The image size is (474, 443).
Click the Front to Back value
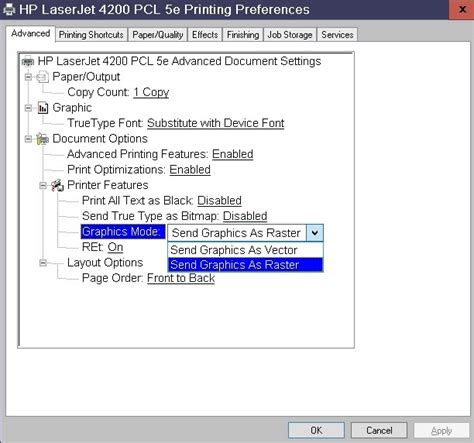[181, 278]
